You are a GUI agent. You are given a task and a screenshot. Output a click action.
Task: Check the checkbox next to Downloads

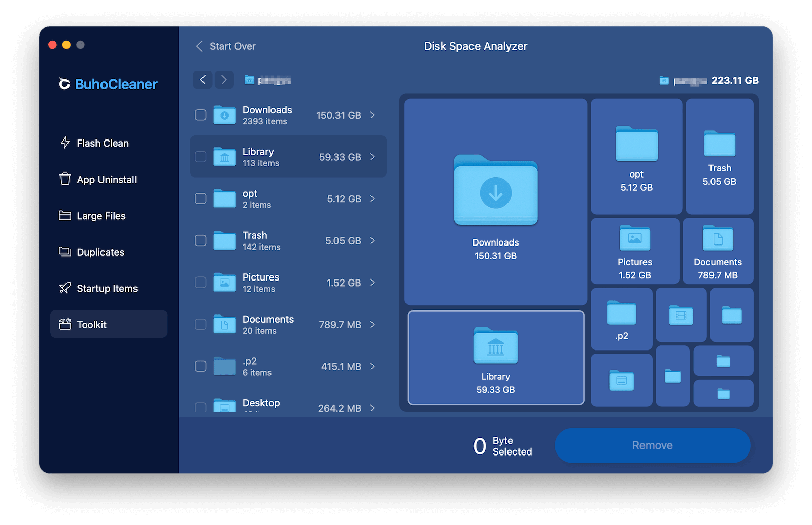coord(200,115)
